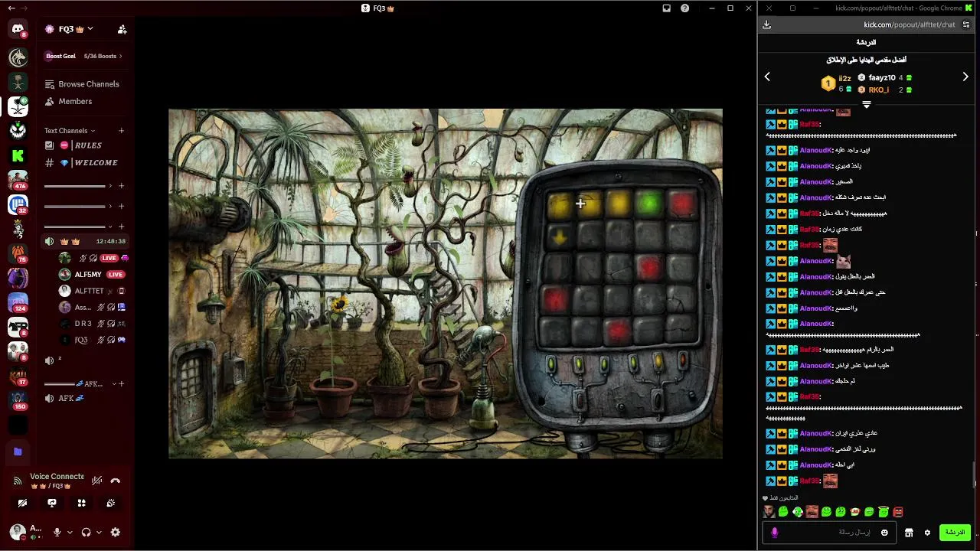This screenshot has height=551, width=980.
Task: Disconnect from the voice channel
Action: (x=115, y=481)
